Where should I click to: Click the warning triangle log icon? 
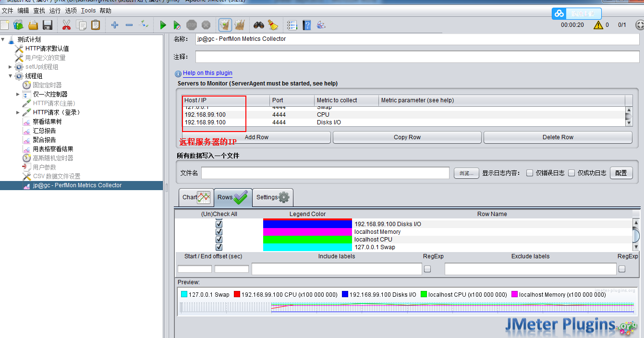(598, 25)
